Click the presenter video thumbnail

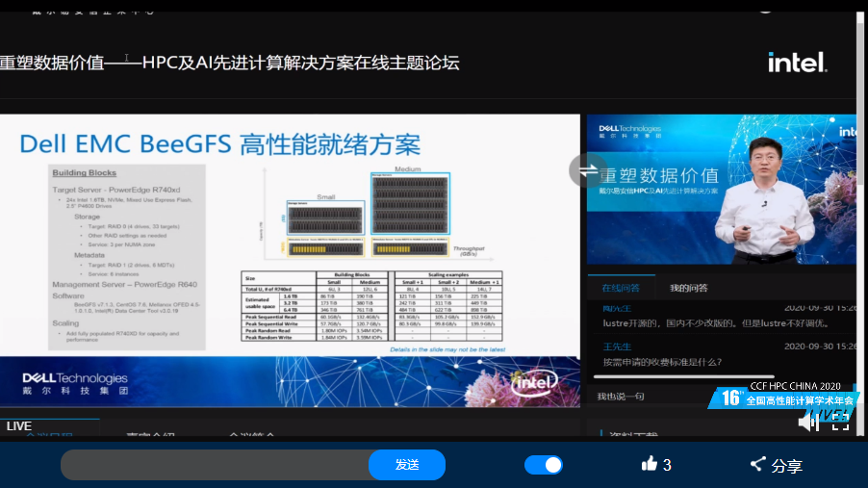point(722,190)
